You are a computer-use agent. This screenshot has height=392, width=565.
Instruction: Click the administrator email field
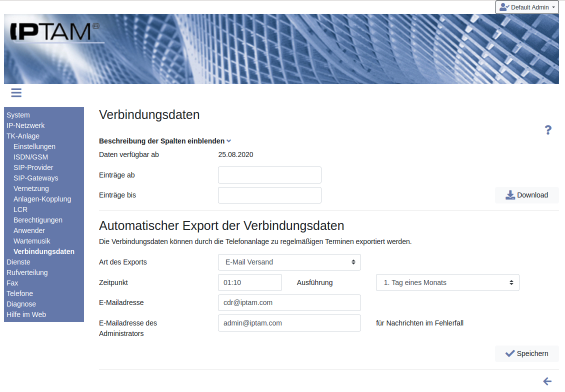coord(289,323)
